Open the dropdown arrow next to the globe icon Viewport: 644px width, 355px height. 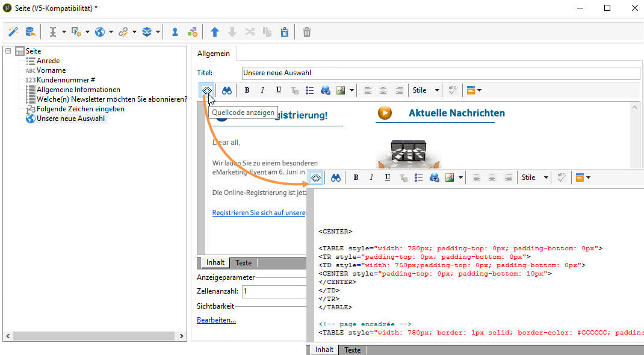point(111,32)
